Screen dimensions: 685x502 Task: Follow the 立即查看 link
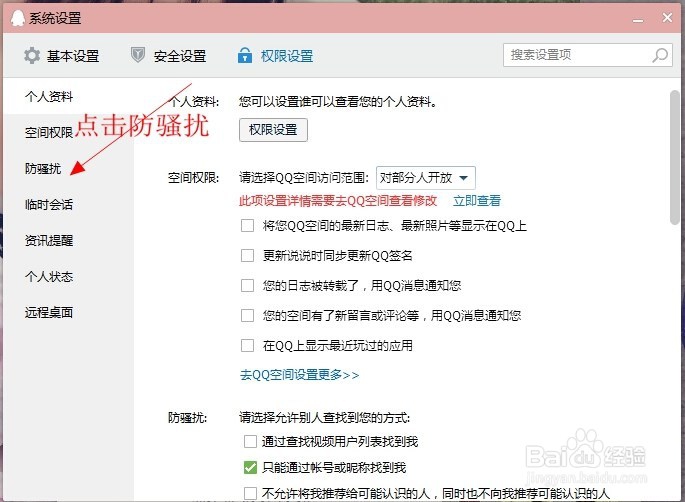point(477,201)
